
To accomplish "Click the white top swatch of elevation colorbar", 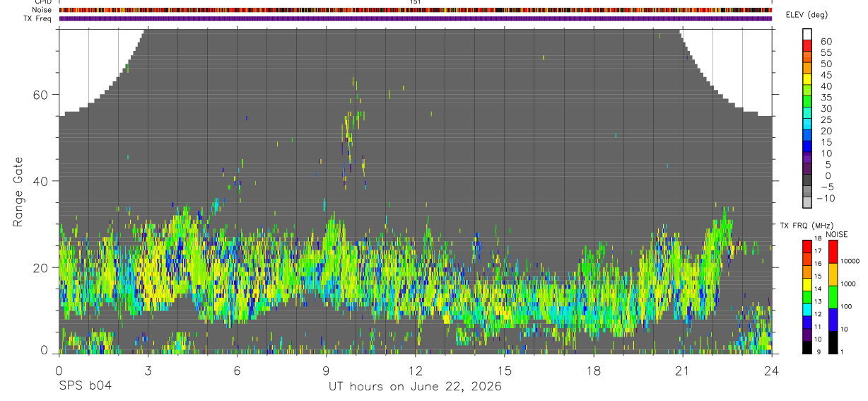I will [807, 35].
